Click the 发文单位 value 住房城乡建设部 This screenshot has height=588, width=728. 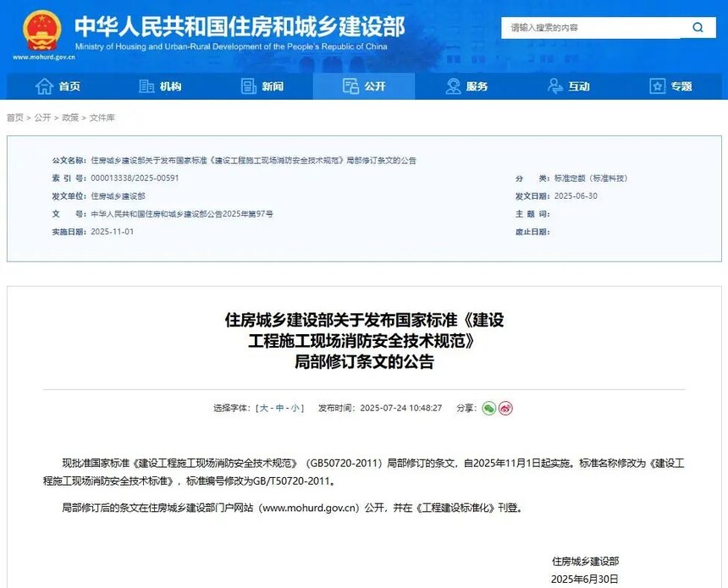[x=118, y=196]
